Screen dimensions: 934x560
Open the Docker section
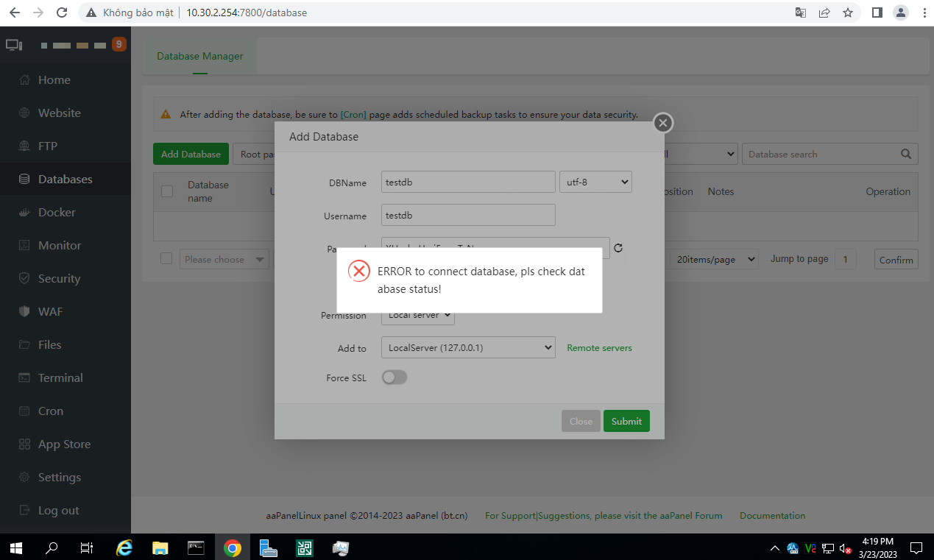pyautogui.click(x=57, y=212)
